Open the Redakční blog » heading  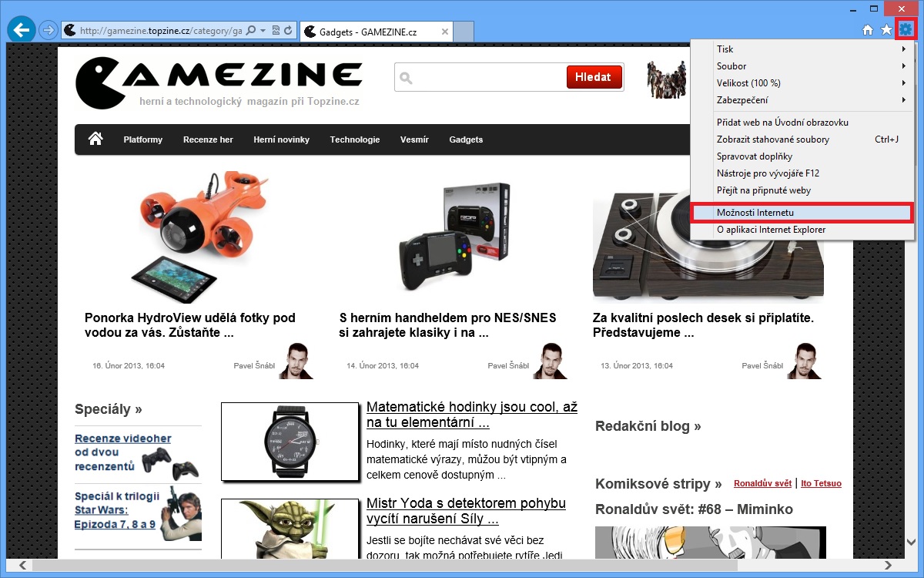click(648, 426)
